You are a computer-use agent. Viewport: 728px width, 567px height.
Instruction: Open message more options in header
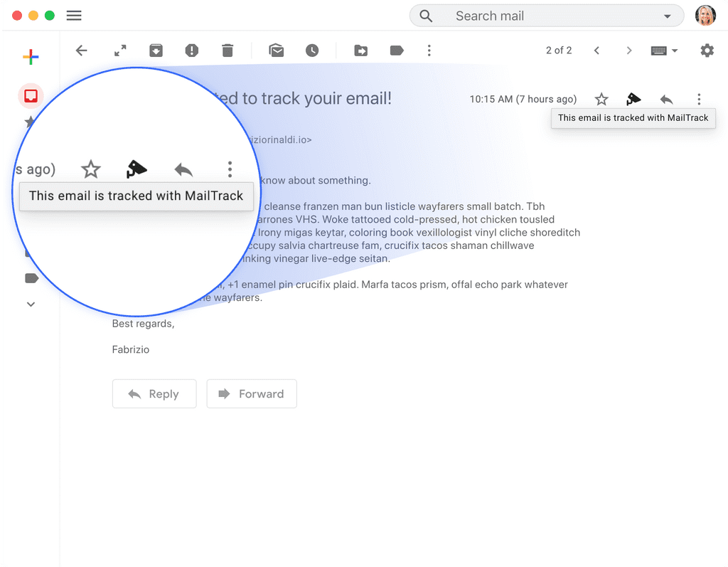699,99
